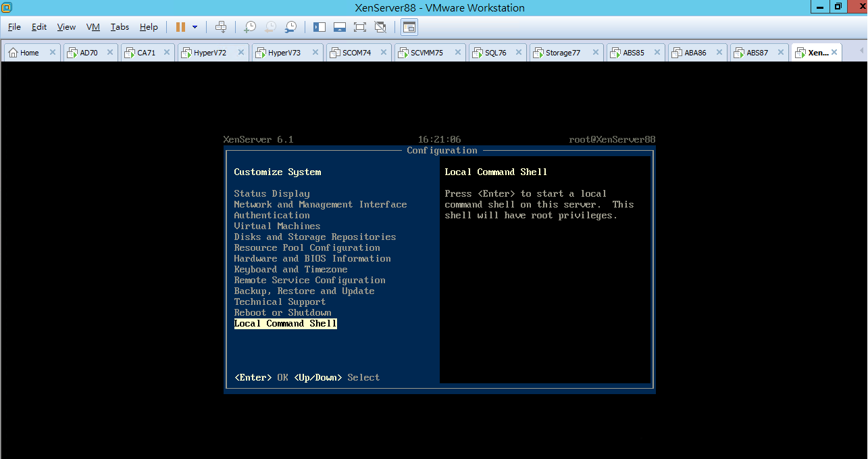The width and height of the screenshot is (868, 459).
Task: Open the Tabs menu
Action: pos(120,27)
